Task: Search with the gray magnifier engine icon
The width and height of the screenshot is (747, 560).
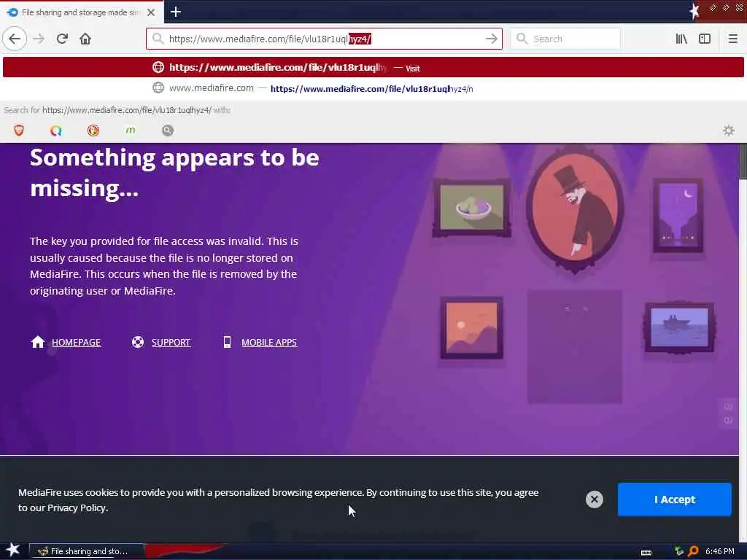Action: tap(168, 131)
